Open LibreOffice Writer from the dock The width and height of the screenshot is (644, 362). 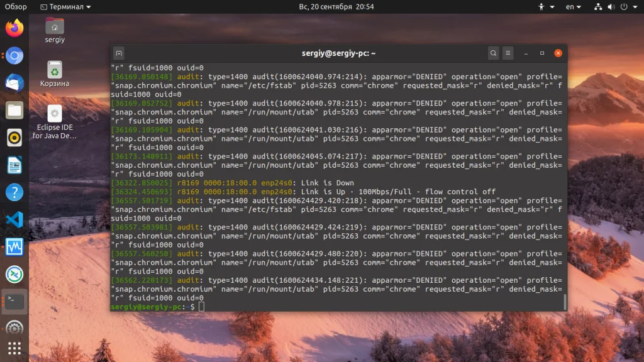point(14,165)
